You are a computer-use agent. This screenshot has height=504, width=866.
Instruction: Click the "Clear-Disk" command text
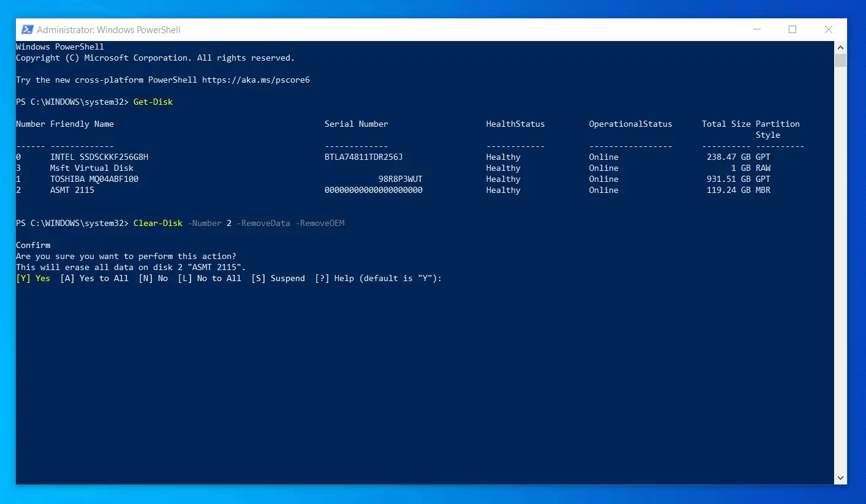point(158,223)
